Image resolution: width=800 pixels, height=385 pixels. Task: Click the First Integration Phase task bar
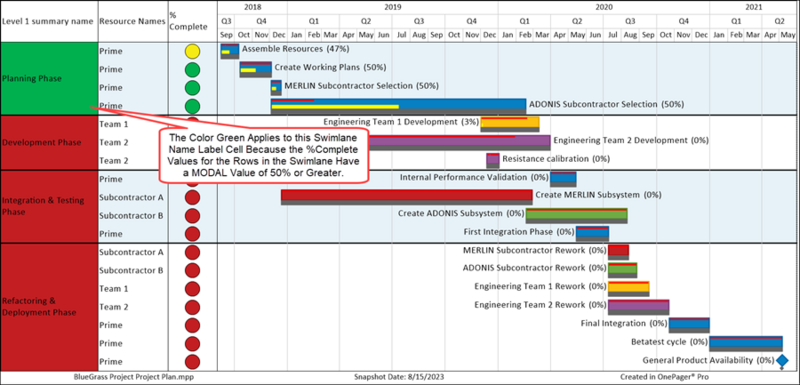coord(592,234)
